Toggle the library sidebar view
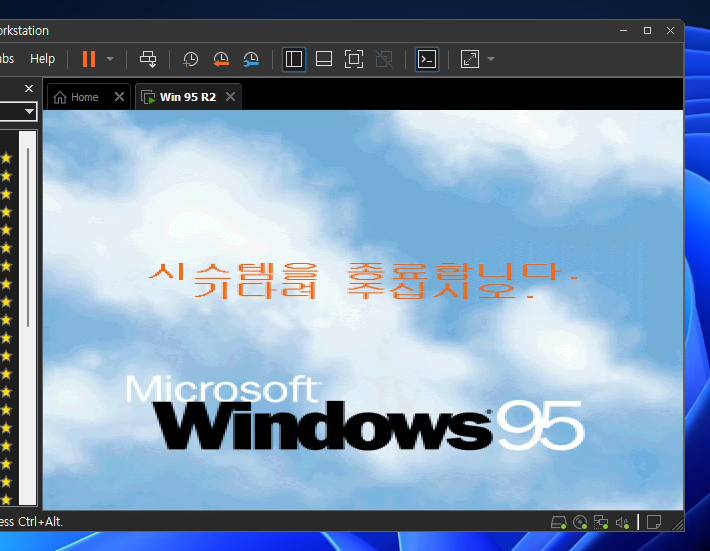The height and width of the screenshot is (551, 710). [294, 59]
